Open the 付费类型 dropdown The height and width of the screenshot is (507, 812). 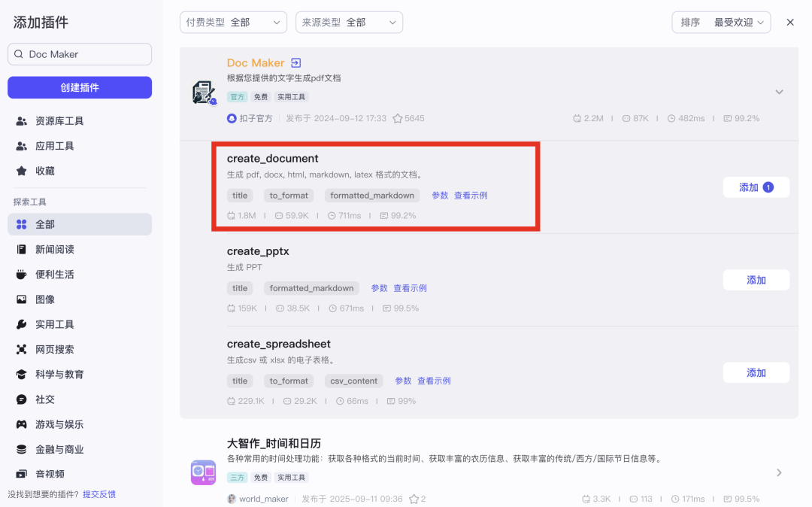click(x=233, y=23)
